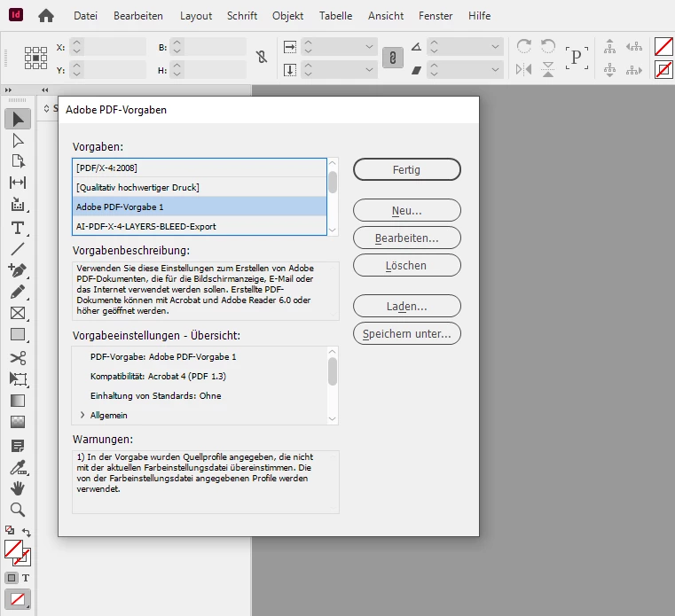Open scale X percentage dropdown
This screenshot has width=675, height=616.
tap(369, 46)
